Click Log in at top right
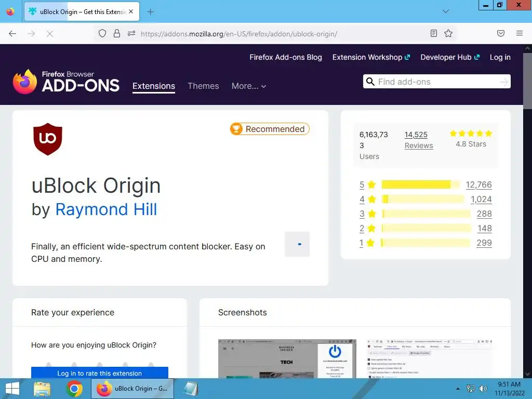The width and height of the screenshot is (532, 399). coord(500,57)
